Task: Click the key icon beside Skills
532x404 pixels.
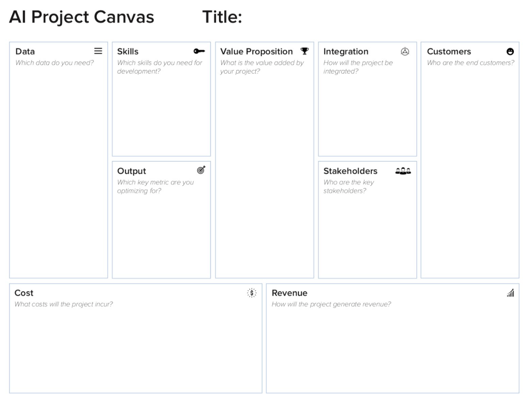Action: pyautogui.click(x=199, y=51)
